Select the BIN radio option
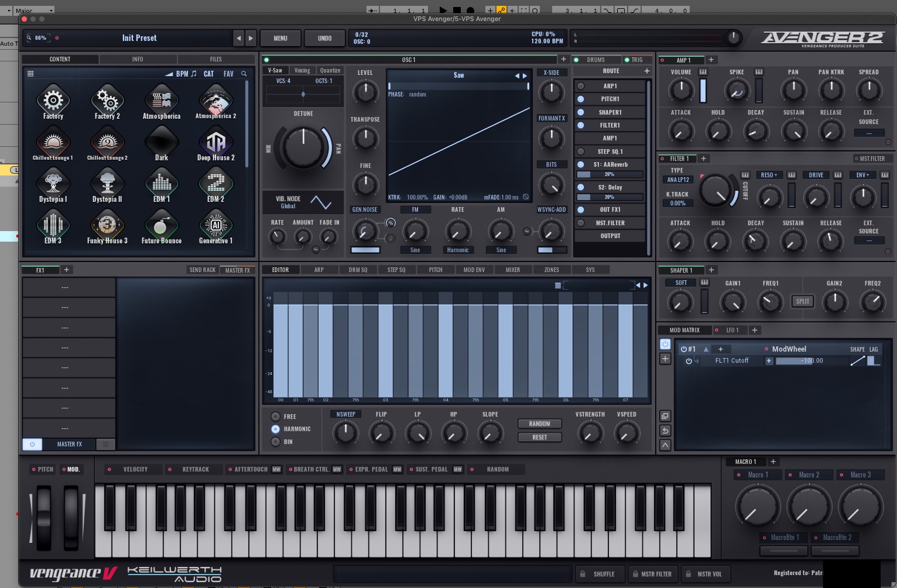The image size is (897, 588). pos(275,442)
